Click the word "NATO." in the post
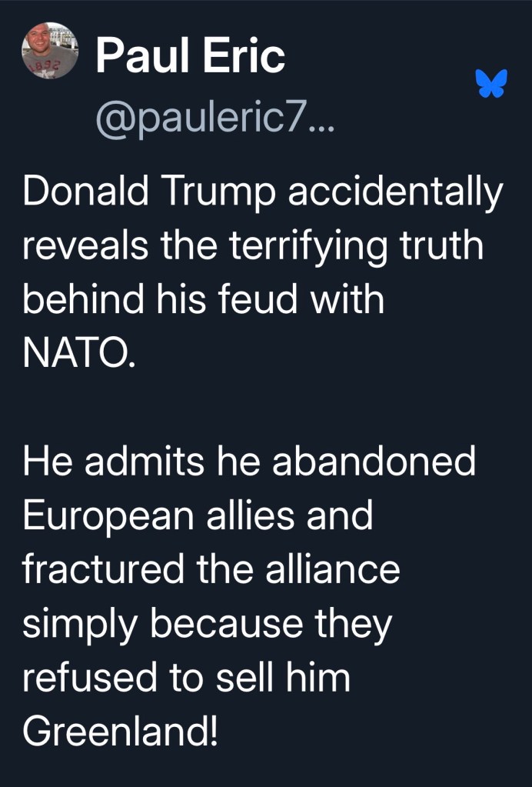This screenshot has height=787, width=532. coord(78,353)
